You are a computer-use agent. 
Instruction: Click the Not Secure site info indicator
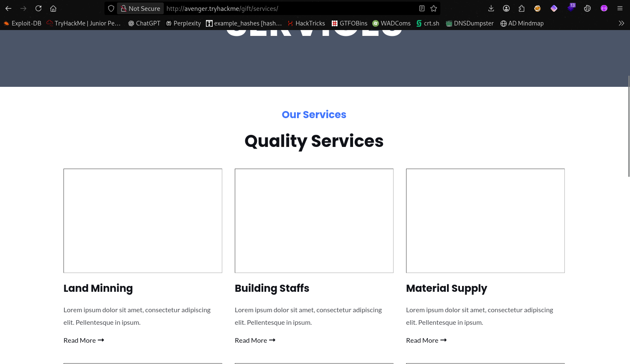coord(140,8)
